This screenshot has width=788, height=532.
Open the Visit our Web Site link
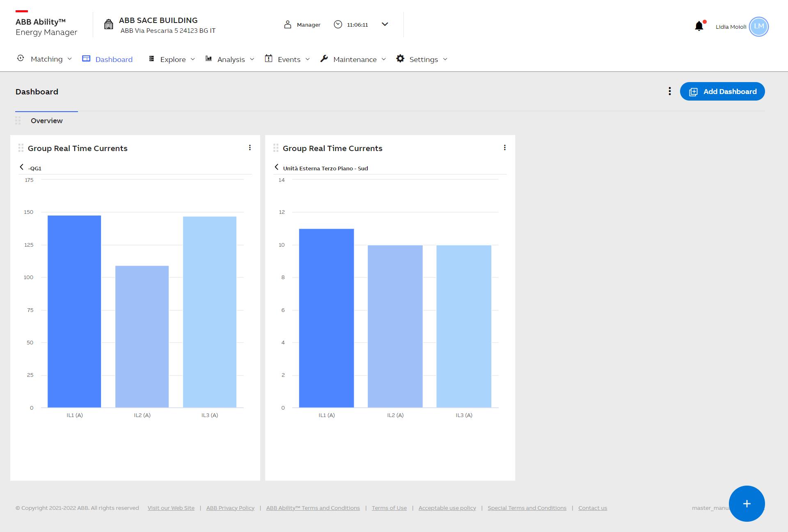171,508
